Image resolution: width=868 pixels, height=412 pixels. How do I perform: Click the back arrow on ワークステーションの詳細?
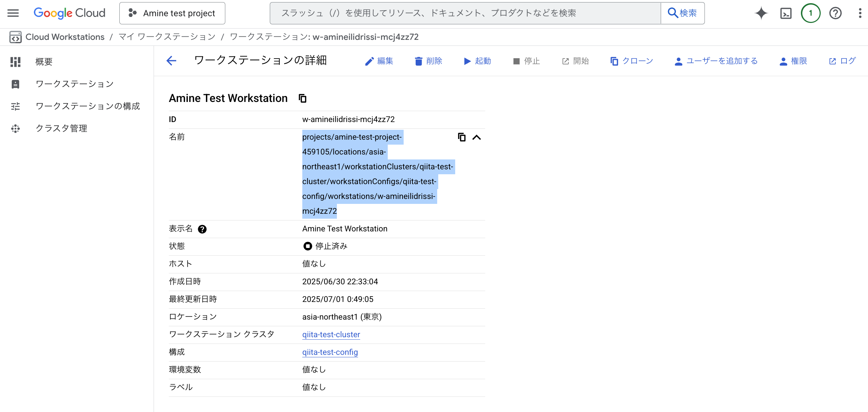171,61
